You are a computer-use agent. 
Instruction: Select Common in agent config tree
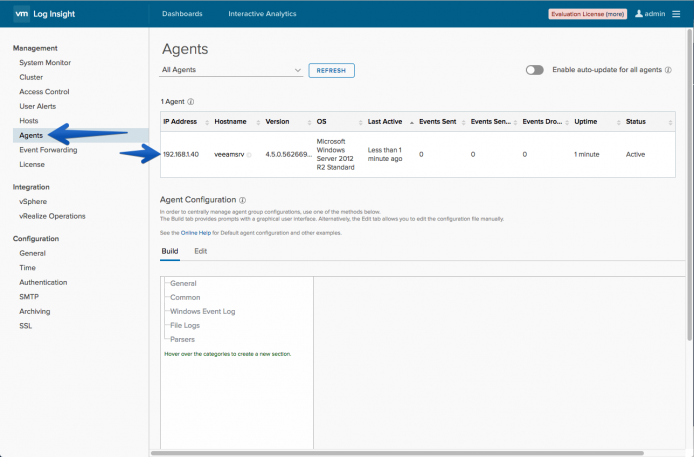coord(185,298)
